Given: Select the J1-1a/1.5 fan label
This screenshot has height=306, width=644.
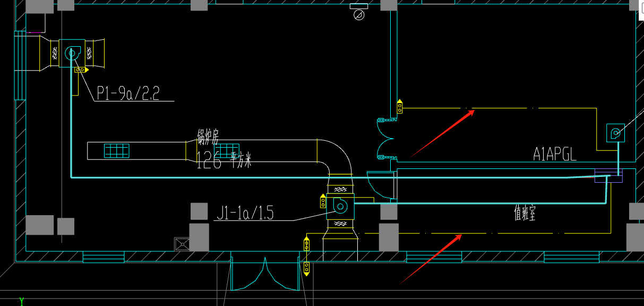Looking at the screenshot, I should (245, 213).
